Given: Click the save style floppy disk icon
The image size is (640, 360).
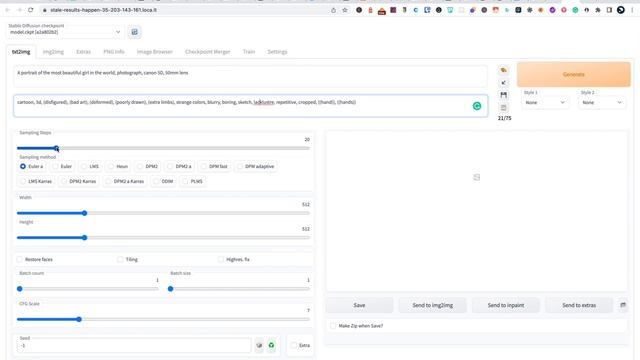Looking at the screenshot, I should [x=504, y=95].
